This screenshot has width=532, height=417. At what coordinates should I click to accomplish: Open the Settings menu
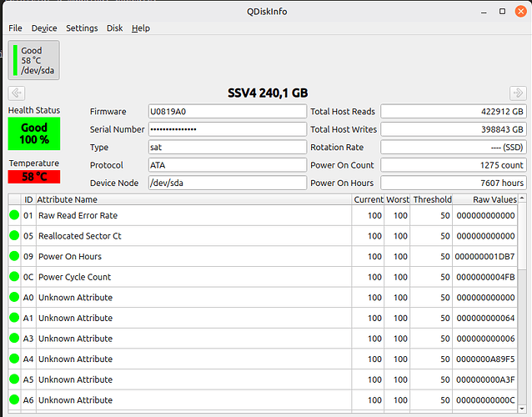82,28
